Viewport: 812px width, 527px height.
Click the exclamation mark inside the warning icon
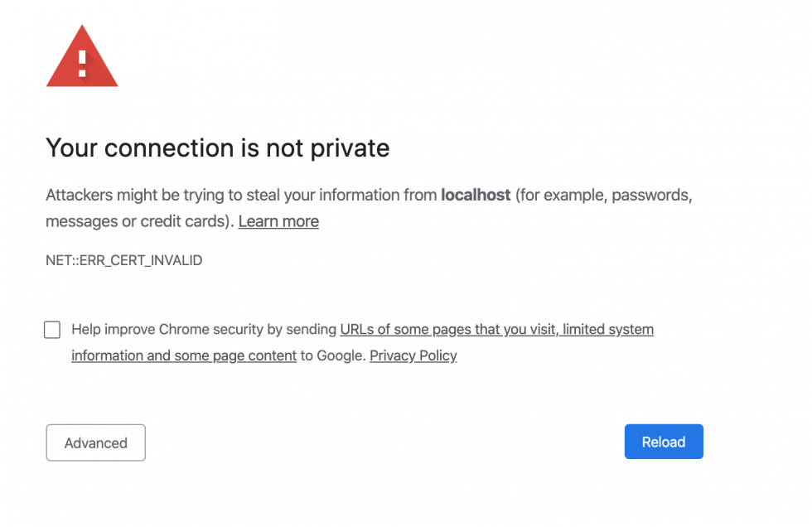pos(82,62)
